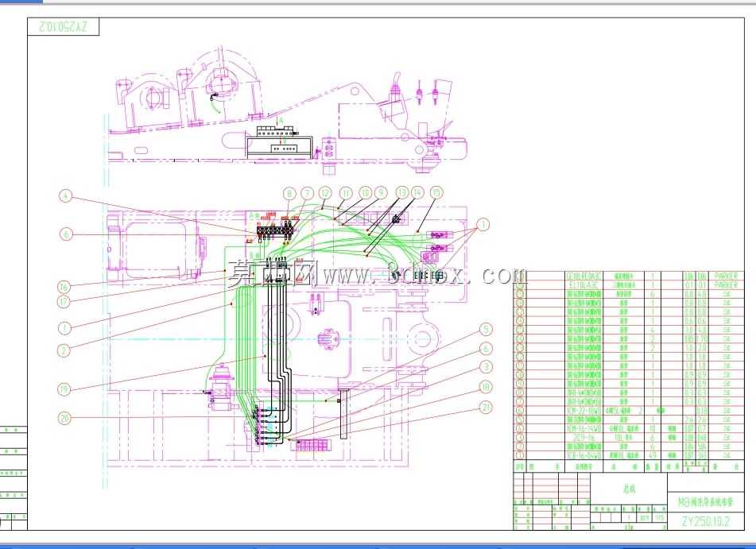756x549 pixels.
Task: Click callout balloon number 4
Action: (65, 196)
